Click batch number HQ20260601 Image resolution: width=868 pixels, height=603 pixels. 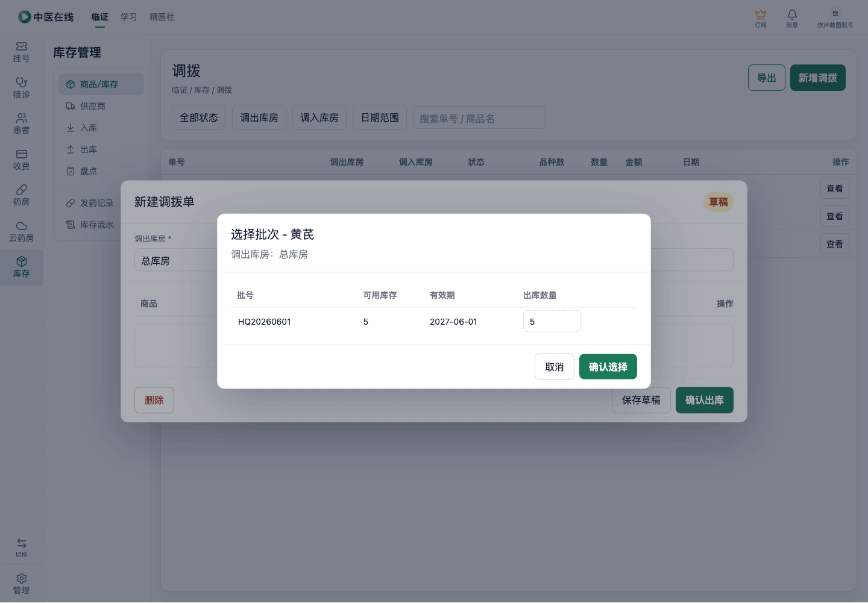pos(265,322)
